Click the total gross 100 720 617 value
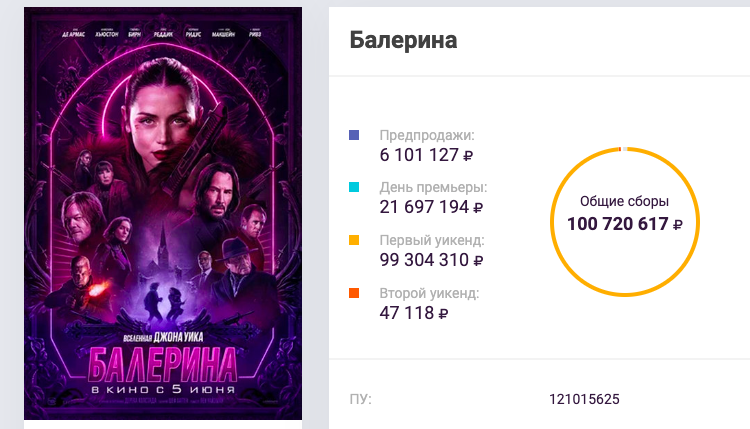Viewport: 750px width, 429px height. click(617, 224)
